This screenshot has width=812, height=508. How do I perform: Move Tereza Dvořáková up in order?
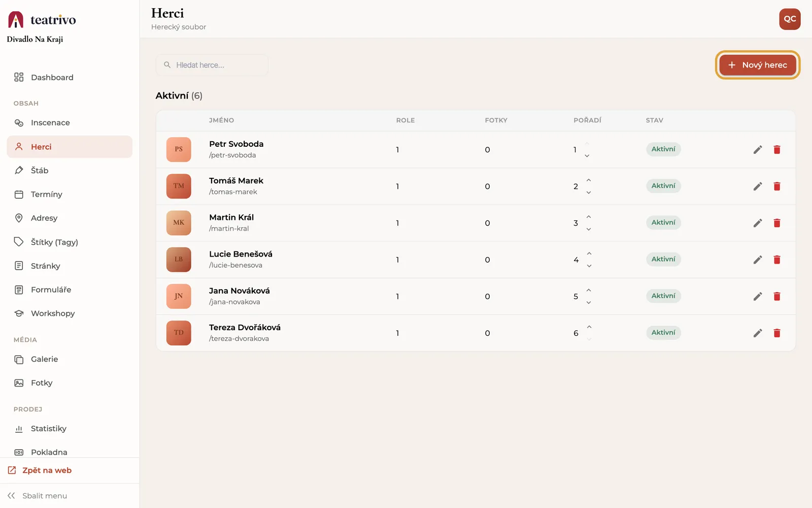pyautogui.click(x=589, y=327)
